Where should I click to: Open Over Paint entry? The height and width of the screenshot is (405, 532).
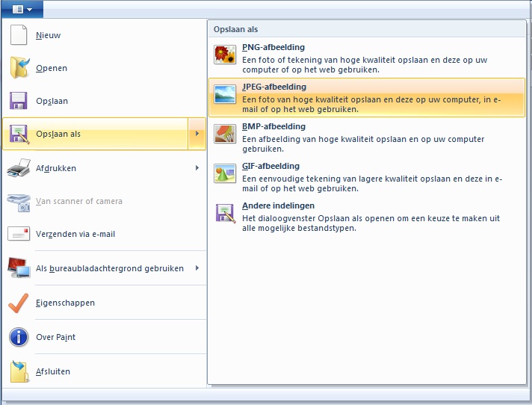point(104,337)
